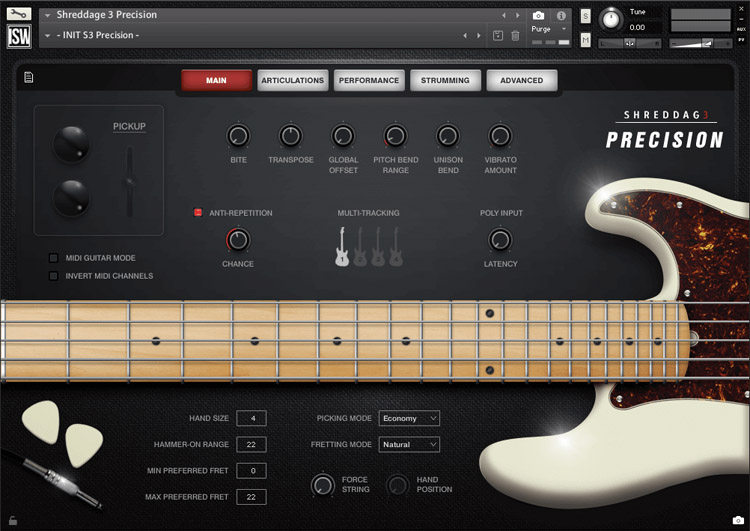Click the Max Preferred Fret value field

[251, 497]
